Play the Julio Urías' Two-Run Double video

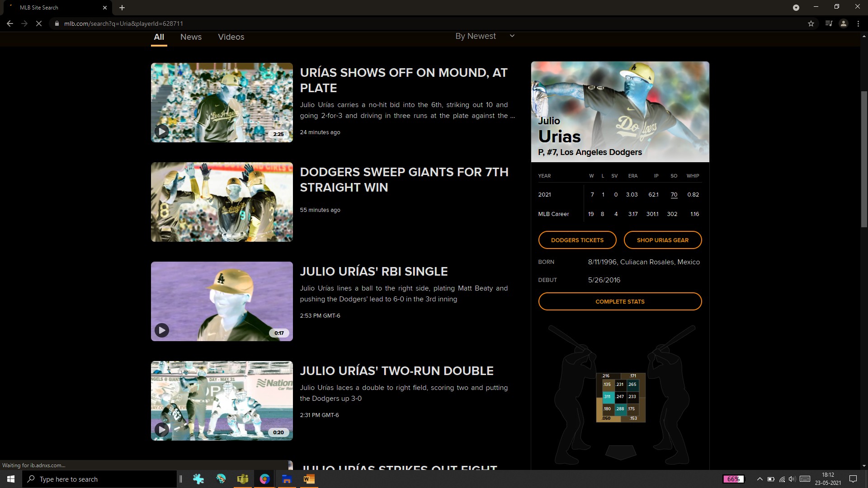click(161, 430)
